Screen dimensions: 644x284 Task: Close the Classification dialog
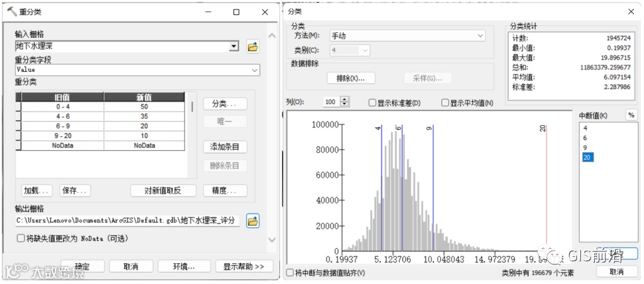tap(631, 12)
